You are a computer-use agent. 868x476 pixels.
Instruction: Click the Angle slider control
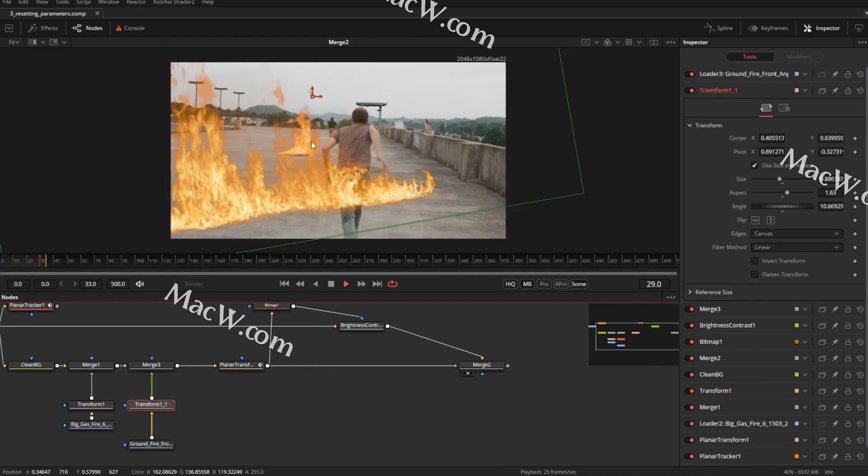[x=783, y=206]
